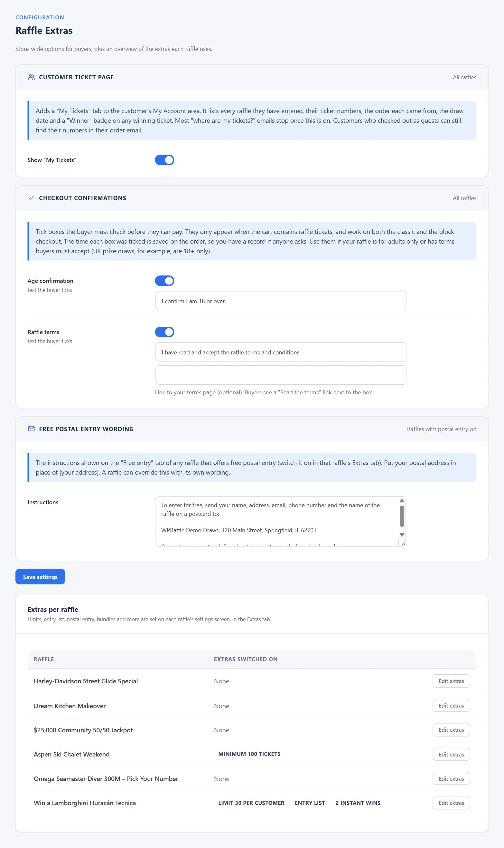Screen dimensions: 504x848
Task: Click the instructions textarea scrollbar thumb
Action: tap(402, 516)
